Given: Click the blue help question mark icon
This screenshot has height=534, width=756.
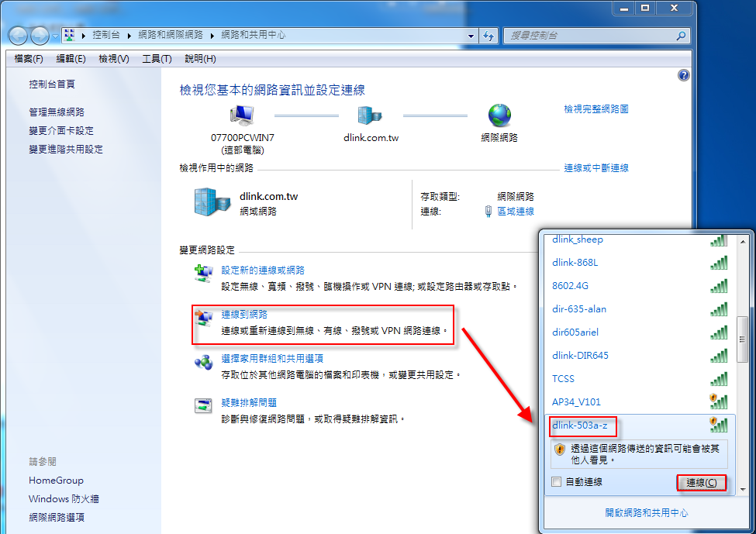Looking at the screenshot, I should (x=683, y=75).
